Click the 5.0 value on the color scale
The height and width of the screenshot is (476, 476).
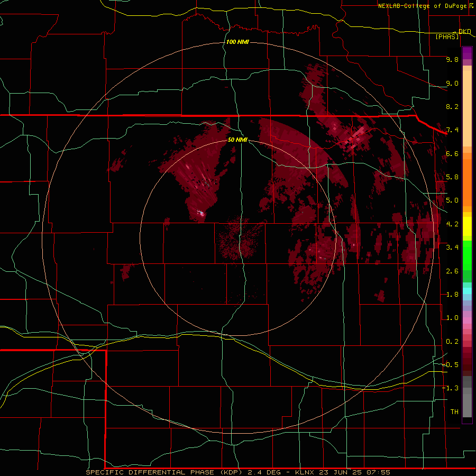point(452,200)
